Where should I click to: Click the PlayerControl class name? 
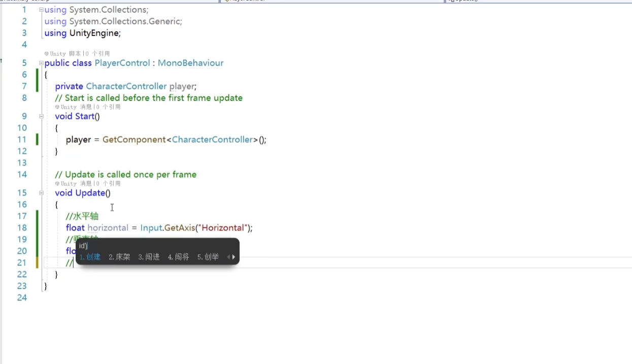(122, 63)
